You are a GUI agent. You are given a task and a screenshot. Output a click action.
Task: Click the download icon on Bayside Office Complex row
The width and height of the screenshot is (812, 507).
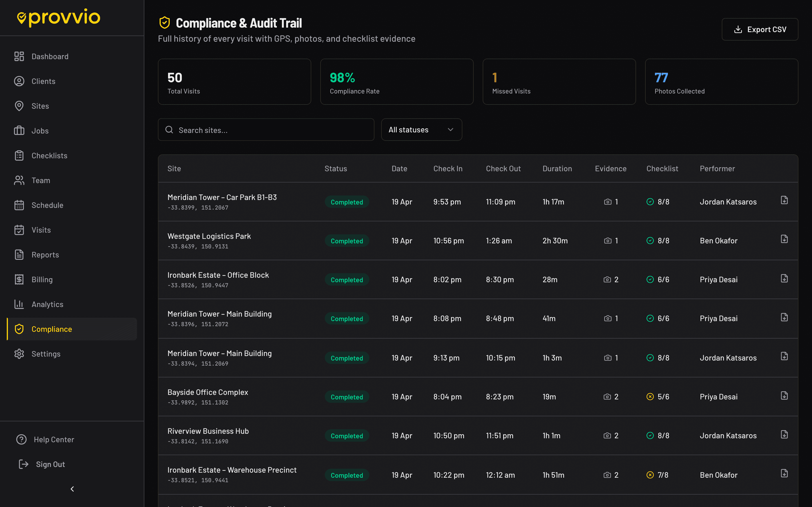784,395
